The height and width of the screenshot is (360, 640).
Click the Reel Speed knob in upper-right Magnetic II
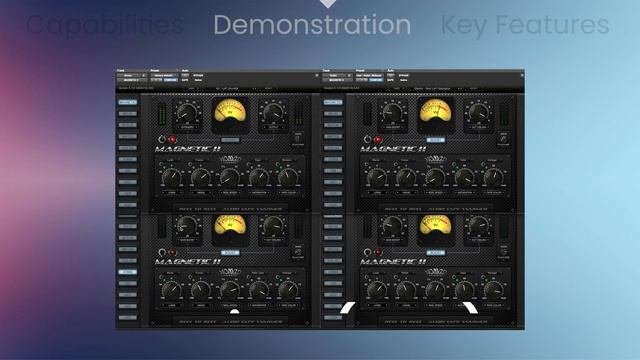(x=435, y=177)
